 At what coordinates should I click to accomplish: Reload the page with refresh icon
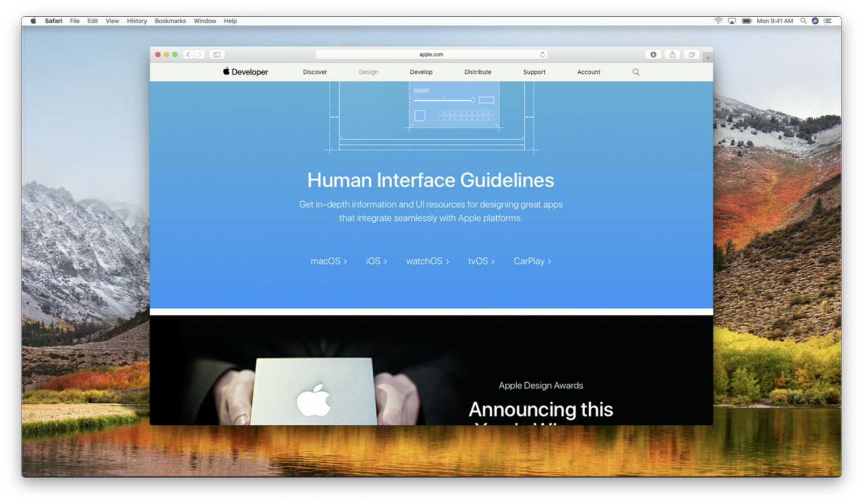coord(543,54)
